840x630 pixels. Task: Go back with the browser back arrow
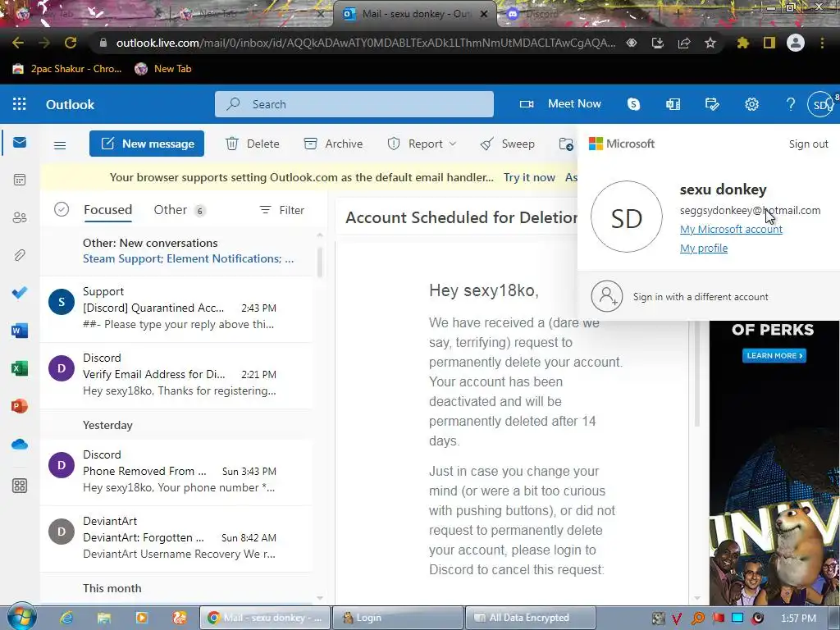pyautogui.click(x=18, y=43)
